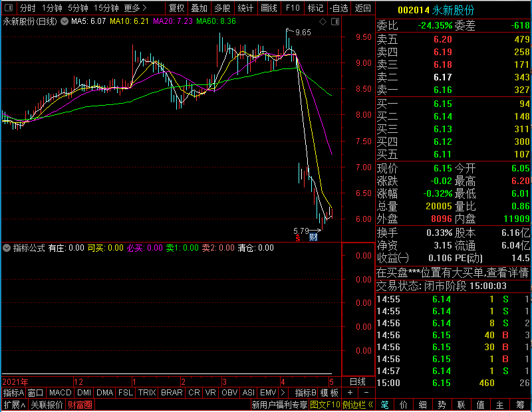Open the 统计 statistics tool

tap(245, 8)
